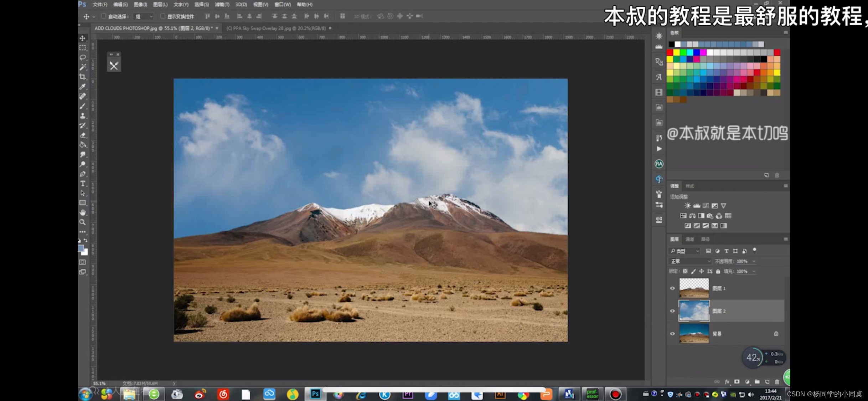The height and width of the screenshot is (401, 868).
Task: Select the Lasso tool
Action: [x=83, y=57]
